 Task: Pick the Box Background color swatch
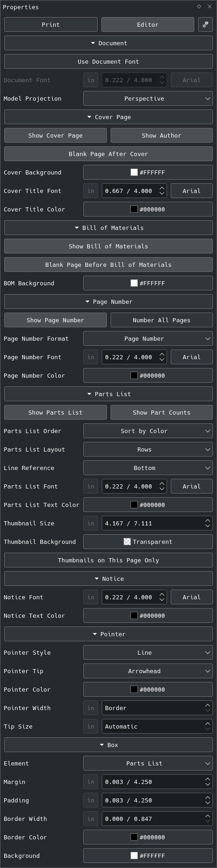click(148, 856)
